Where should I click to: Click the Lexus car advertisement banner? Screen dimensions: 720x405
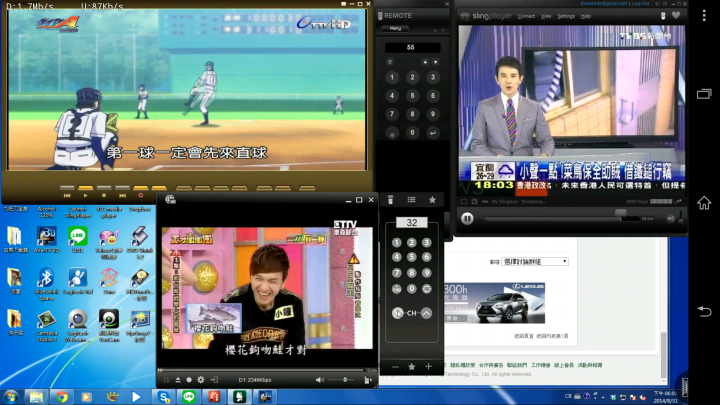click(494, 303)
